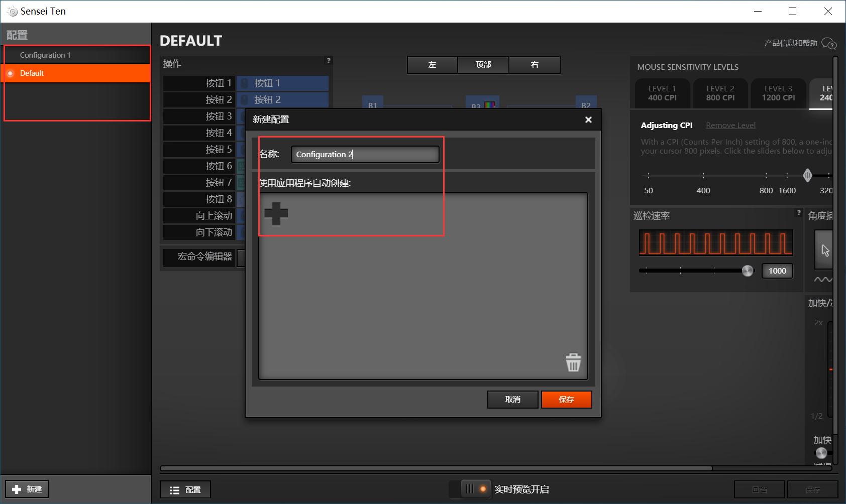The height and width of the screenshot is (504, 846).
Task: Select the LEVEL 2 800 CPI tab
Action: (720, 93)
